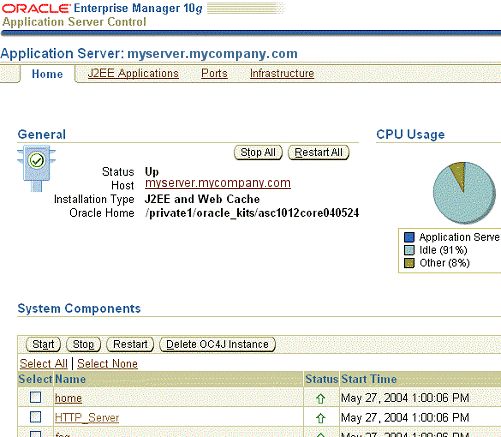Click the Select None link
Image resolution: width=501 pixels, height=437 pixels.
107,364
